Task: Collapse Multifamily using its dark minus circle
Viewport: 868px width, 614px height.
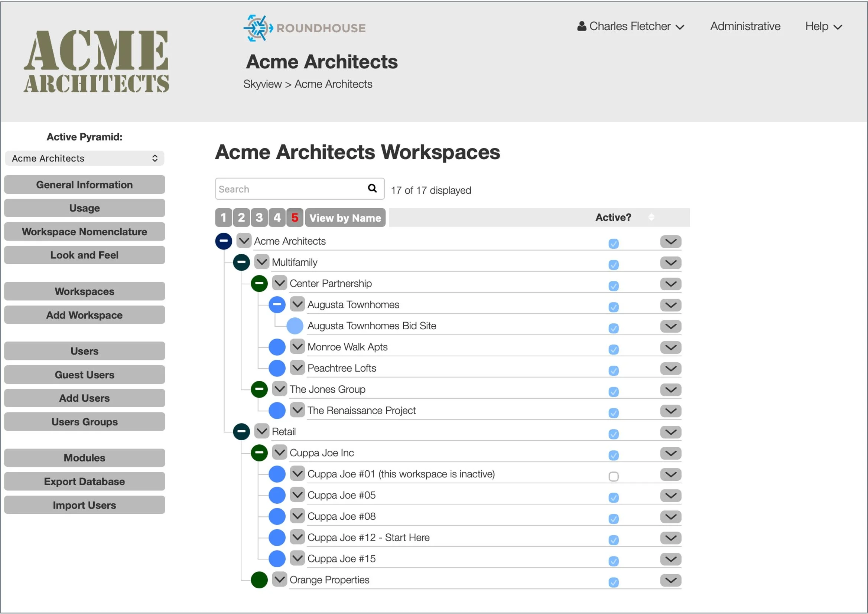Action: 241,262
